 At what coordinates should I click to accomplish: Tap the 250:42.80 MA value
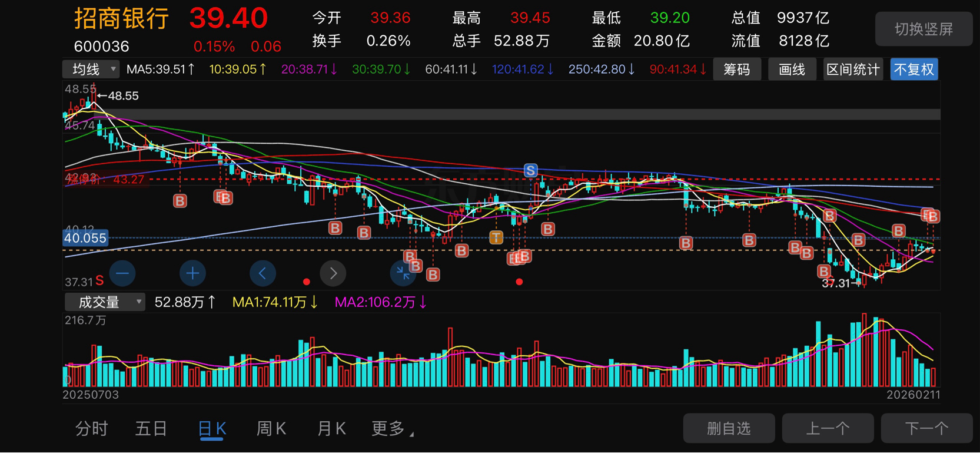[x=602, y=70]
